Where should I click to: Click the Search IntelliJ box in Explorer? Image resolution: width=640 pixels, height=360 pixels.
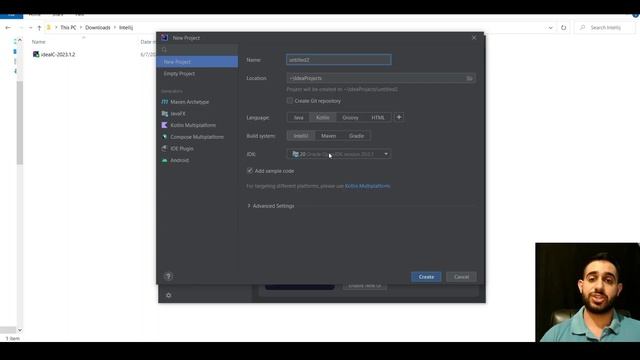click(605, 28)
